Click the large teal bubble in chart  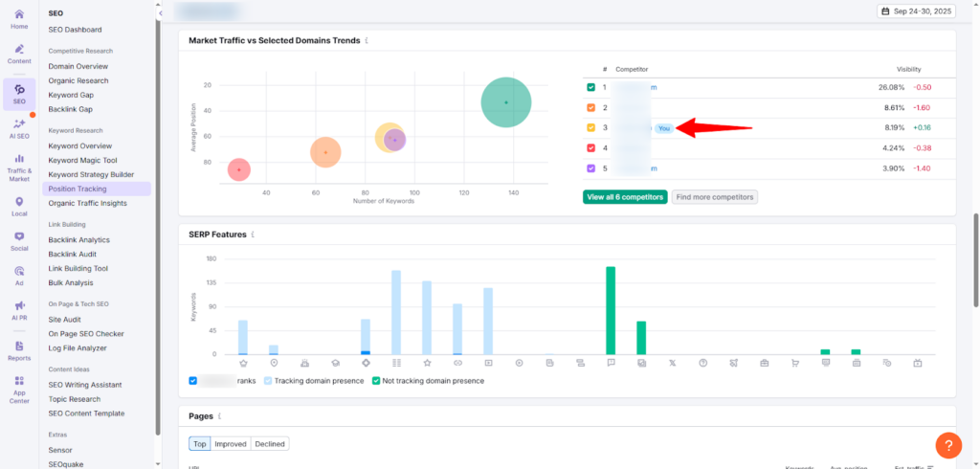pos(506,102)
